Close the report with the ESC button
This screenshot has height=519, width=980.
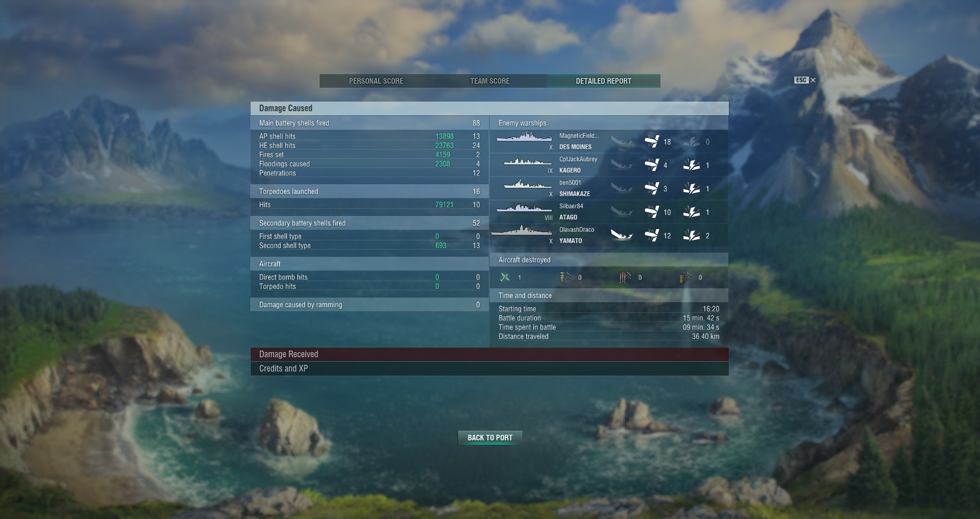tap(805, 80)
